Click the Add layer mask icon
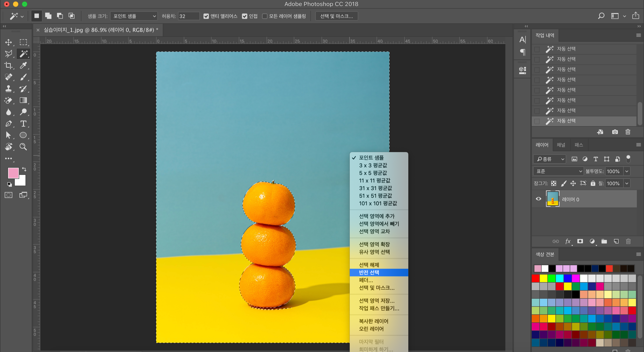The height and width of the screenshot is (352, 644). pyautogui.click(x=580, y=241)
